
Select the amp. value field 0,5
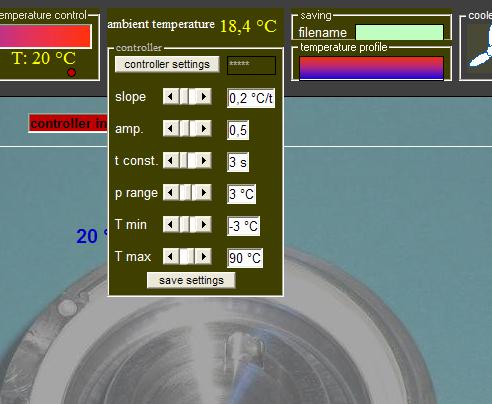pyautogui.click(x=238, y=130)
